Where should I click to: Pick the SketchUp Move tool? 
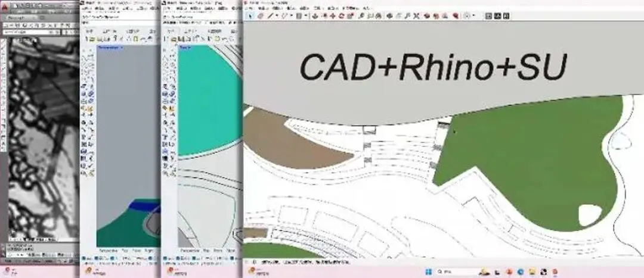[333, 16]
